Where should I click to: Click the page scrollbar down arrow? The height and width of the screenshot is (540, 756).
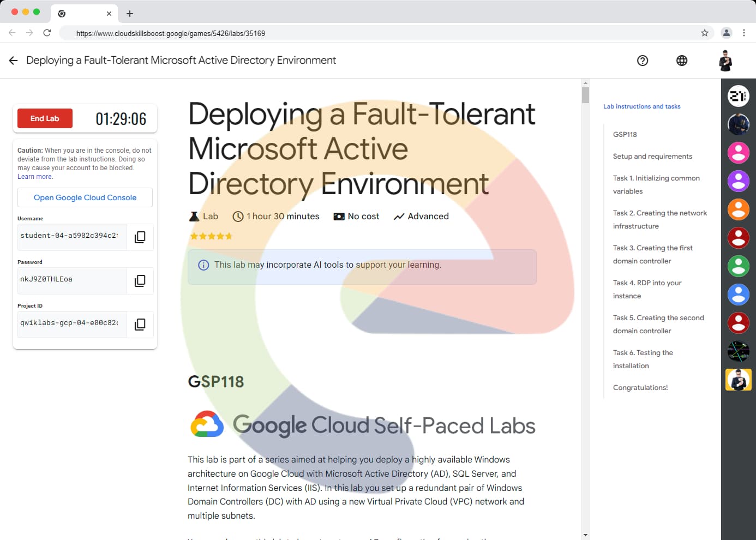pyautogui.click(x=585, y=535)
